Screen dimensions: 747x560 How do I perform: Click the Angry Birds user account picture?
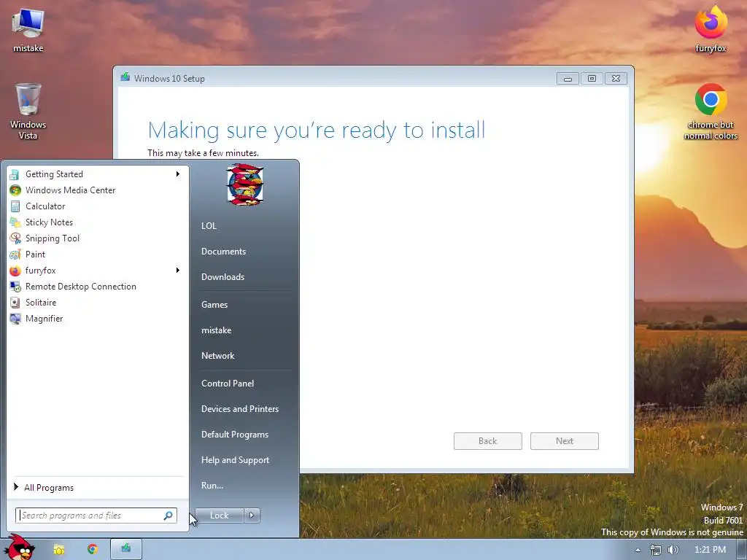click(245, 184)
